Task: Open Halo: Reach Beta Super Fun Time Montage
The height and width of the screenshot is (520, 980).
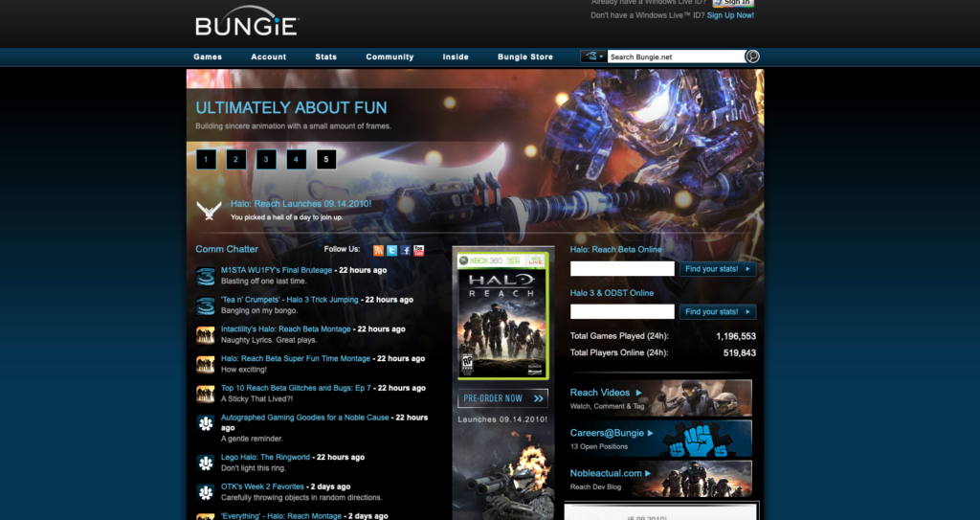Action: [x=296, y=358]
